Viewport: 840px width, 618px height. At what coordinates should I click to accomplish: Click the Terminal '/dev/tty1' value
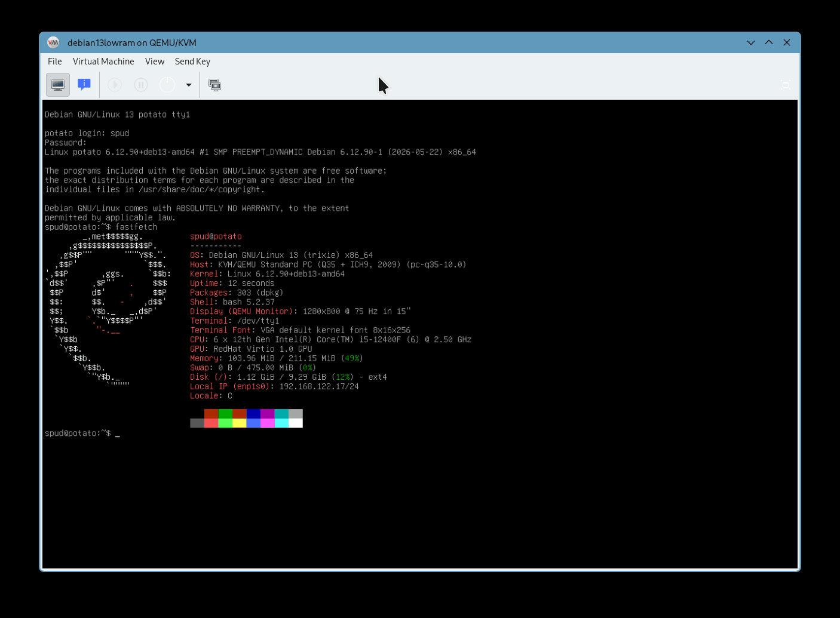point(258,321)
